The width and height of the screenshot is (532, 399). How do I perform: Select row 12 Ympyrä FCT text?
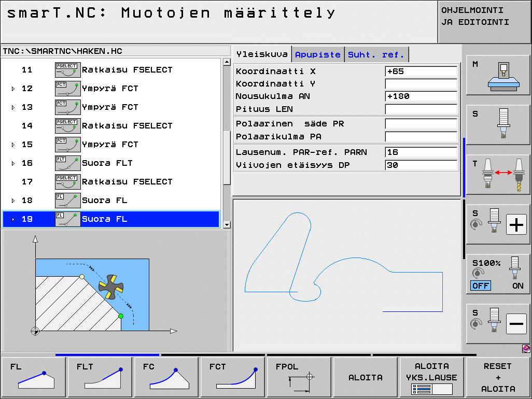coord(110,89)
